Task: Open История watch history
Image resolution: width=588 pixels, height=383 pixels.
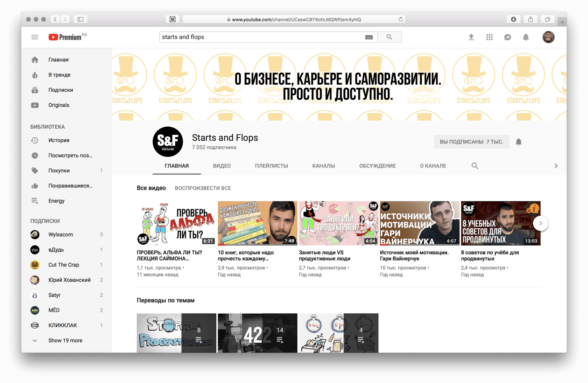Action: (x=66, y=140)
